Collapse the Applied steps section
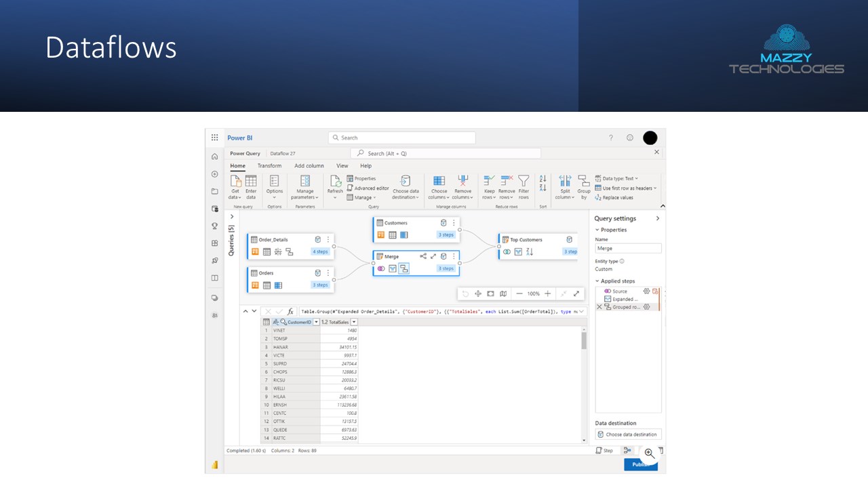The width and height of the screenshot is (868, 488). (x=597, y=281)
